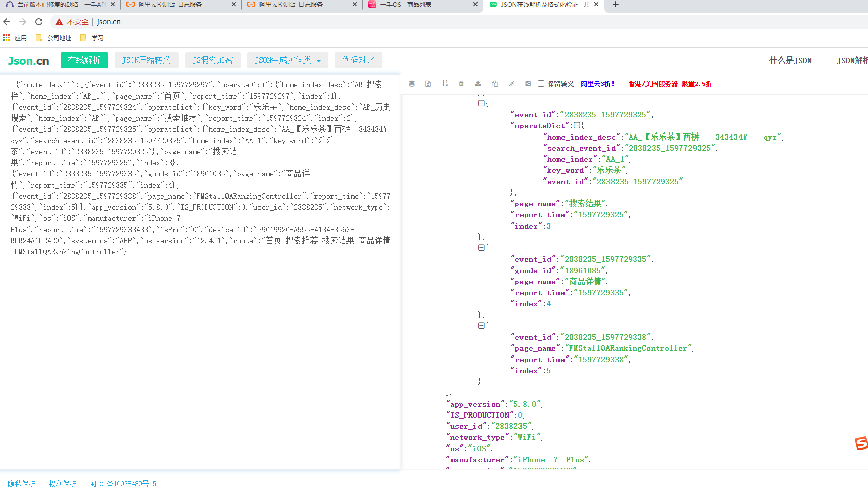This screenshot has height=489, width=868.
Task: Switch to second 阿里云控制台-日志服务 tab
Action: (x=301, y=5)
